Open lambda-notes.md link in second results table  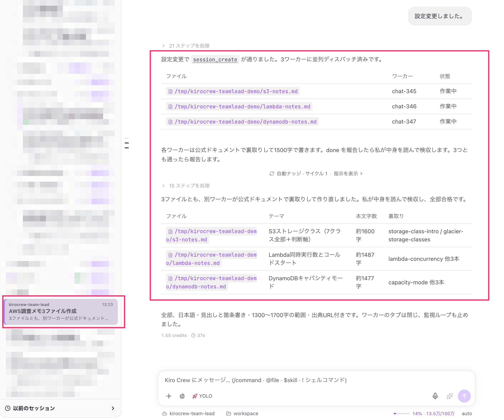point(211,259)
